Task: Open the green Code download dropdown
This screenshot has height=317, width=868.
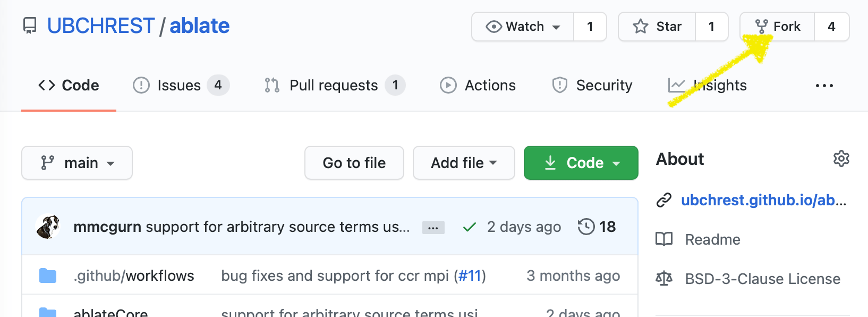Action: (581, 163)
